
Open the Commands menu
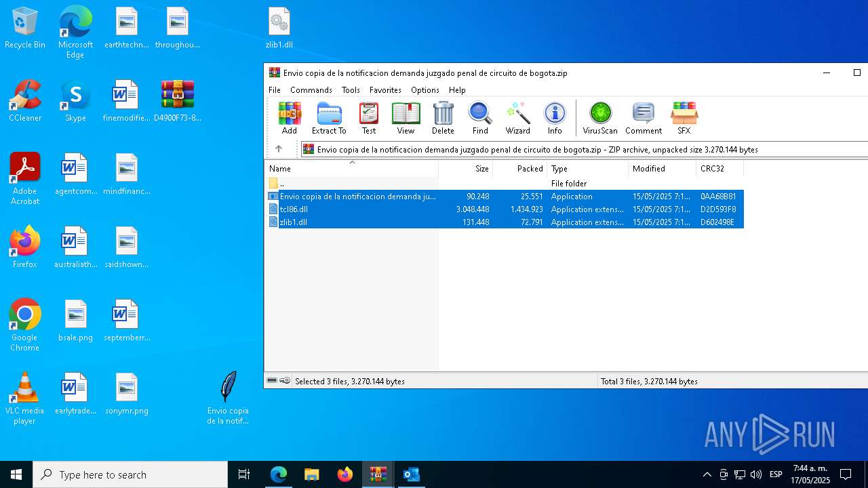(x=311, y=90)
